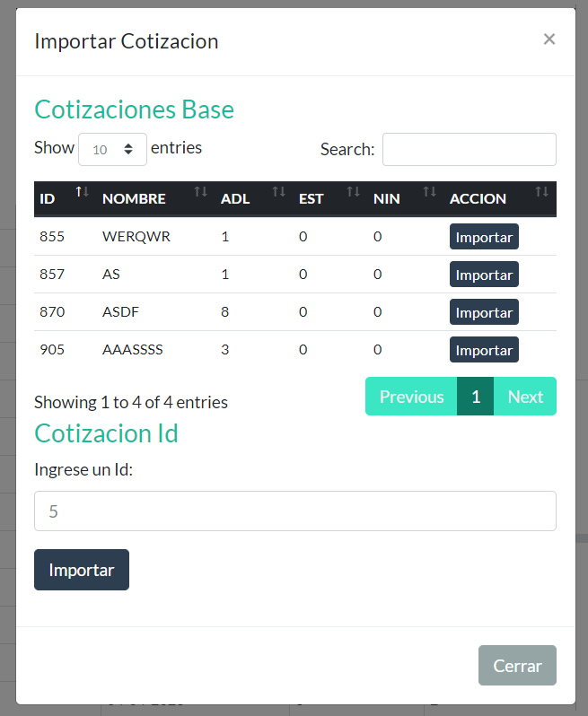Select page 1 in pagination
This screenshot has width=588, height=716.
click(476, 397)
